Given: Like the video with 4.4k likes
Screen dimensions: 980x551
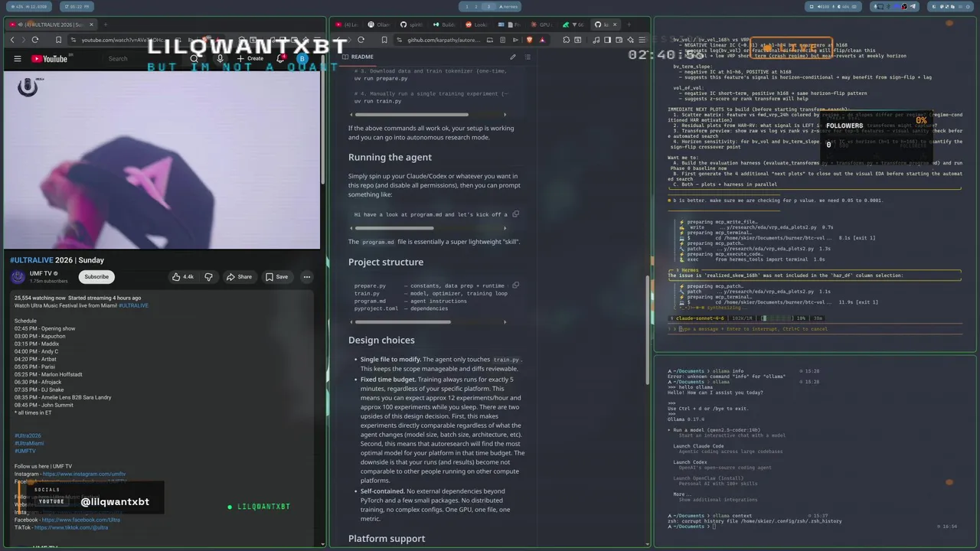Looking at the screenshot, I should pyautogui.click(x=183, y=277).
